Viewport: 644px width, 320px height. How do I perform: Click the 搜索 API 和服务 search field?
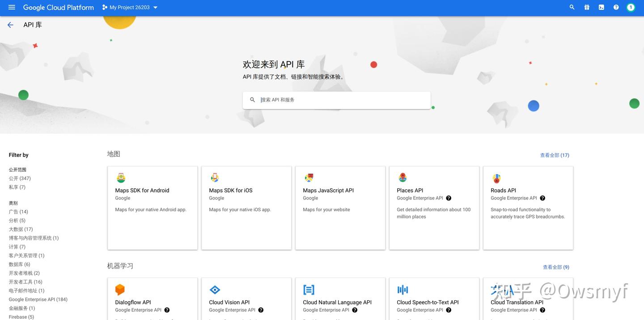point(336,99)
